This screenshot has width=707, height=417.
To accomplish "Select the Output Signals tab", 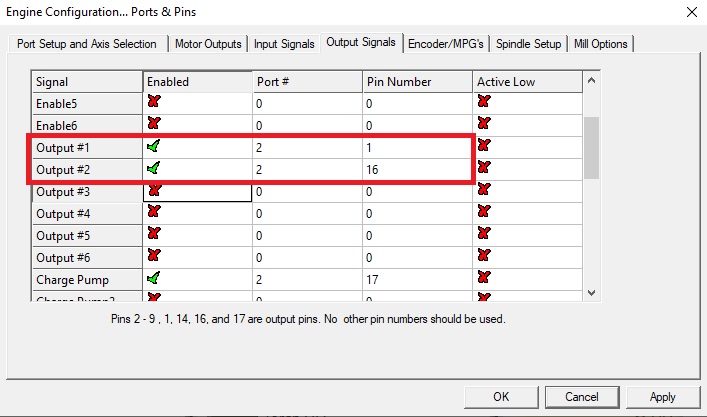I will (x=361, y=42).
